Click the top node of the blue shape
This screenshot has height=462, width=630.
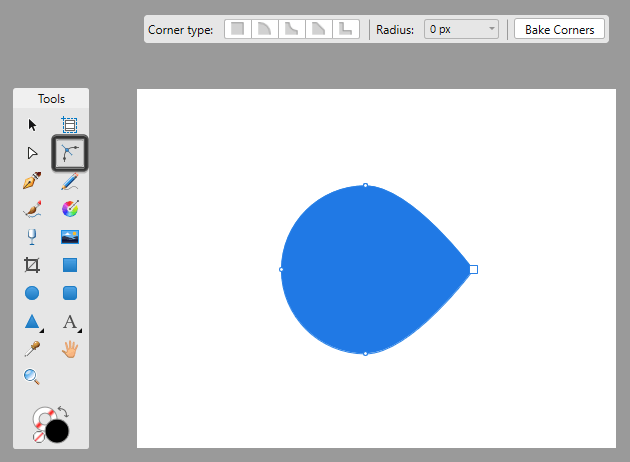[365, 185]
